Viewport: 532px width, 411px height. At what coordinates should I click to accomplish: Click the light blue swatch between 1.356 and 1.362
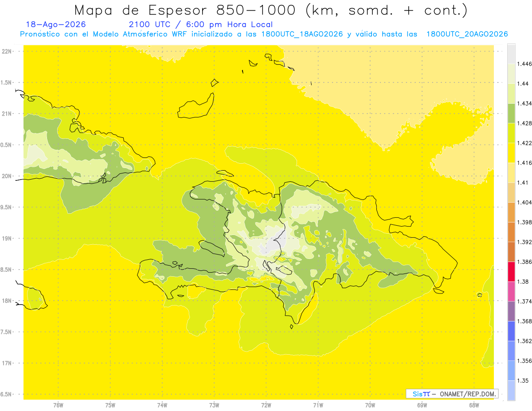pos(511,351)
